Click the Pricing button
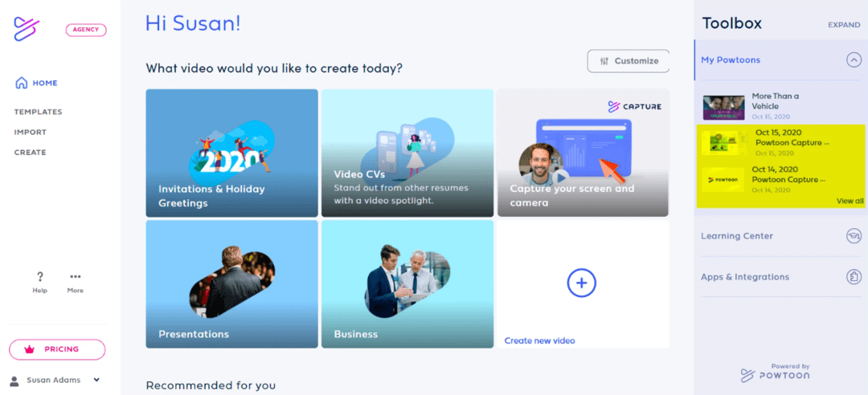The image size is (868, 395). [57, 349]
